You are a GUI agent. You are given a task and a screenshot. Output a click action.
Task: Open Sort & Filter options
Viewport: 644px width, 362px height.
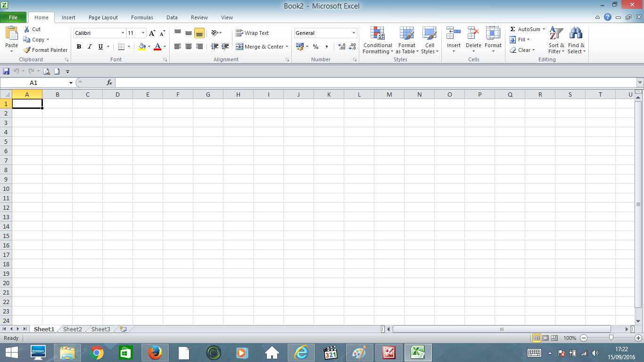(555, 41)
